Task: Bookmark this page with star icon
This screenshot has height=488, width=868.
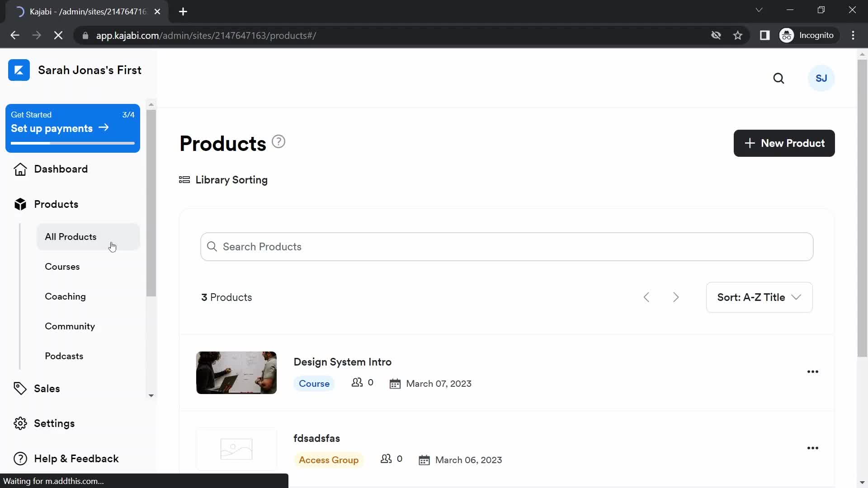Action: (738, 35)
